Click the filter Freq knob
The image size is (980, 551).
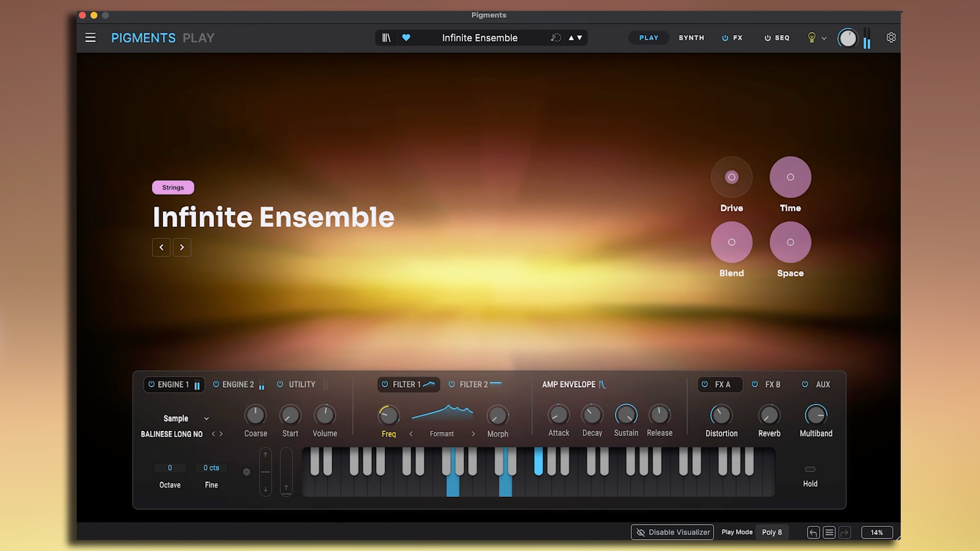[x=388, y=415]
